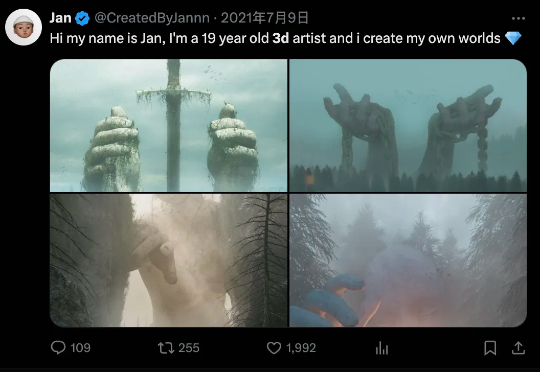Click the 1,992 likes count
The height and width of the screenshot is (372, 540).
click(301, 348)
